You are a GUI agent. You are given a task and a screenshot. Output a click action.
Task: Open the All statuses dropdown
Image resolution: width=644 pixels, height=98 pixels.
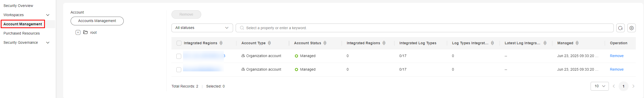[202, 28]
